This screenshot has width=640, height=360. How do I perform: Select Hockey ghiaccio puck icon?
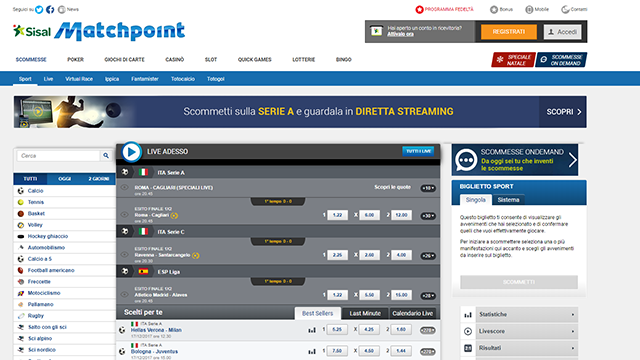pos(21,236)
